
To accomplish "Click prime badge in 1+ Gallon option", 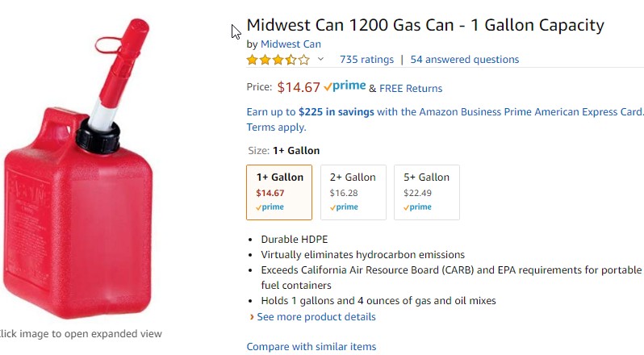I will pyautogui.click(x=270, y=207).
